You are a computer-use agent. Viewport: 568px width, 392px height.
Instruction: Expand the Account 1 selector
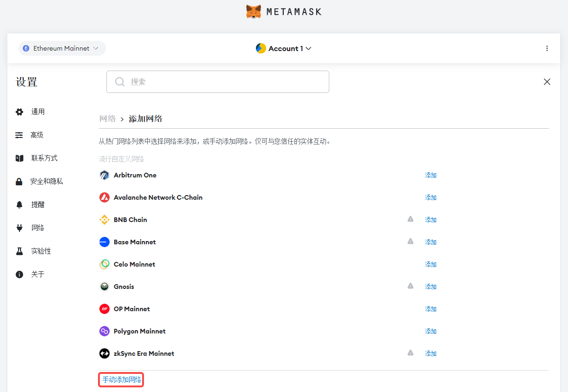(284, 48)
